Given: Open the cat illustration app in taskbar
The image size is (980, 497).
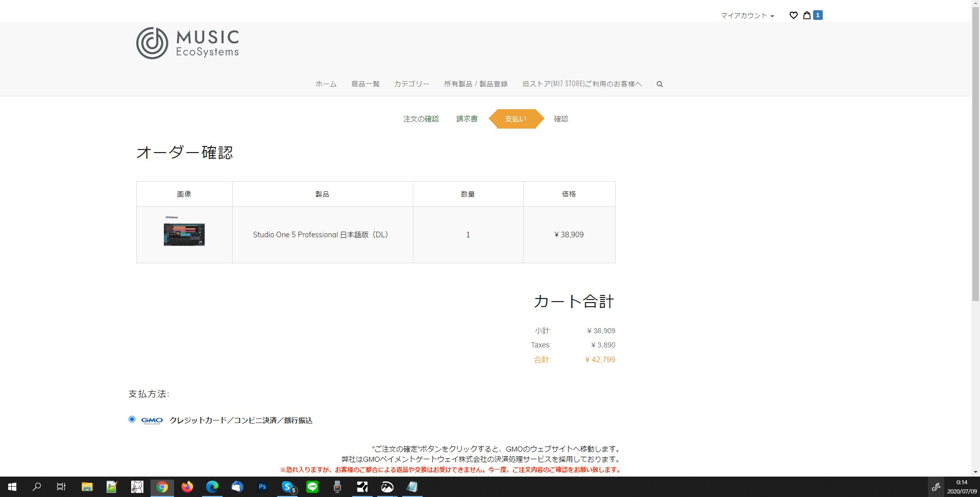Looking at the screenshot, I should pos(137,487).
